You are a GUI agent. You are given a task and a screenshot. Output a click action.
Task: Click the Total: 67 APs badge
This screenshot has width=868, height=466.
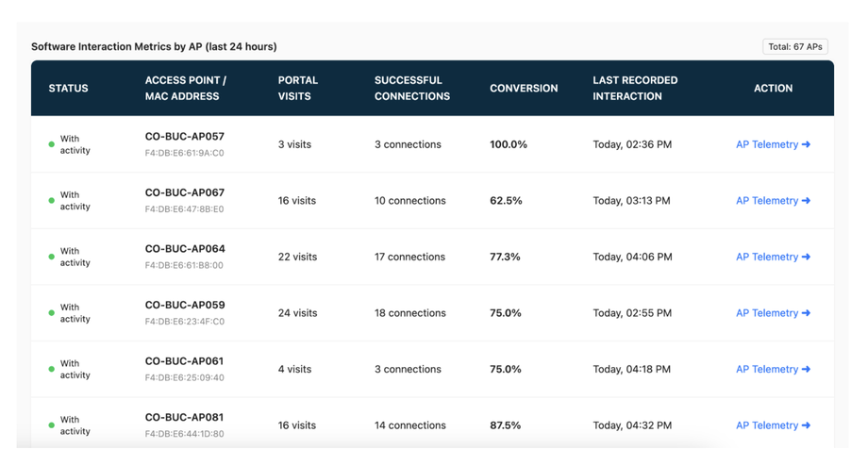tap(795, 47)
